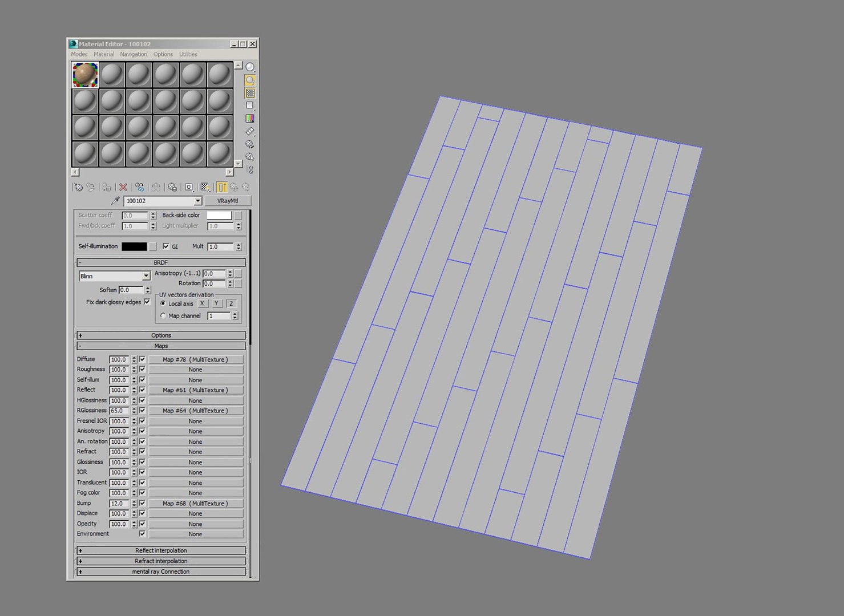
Task: Select the Map channel radio button
Action: click(163, 315)
